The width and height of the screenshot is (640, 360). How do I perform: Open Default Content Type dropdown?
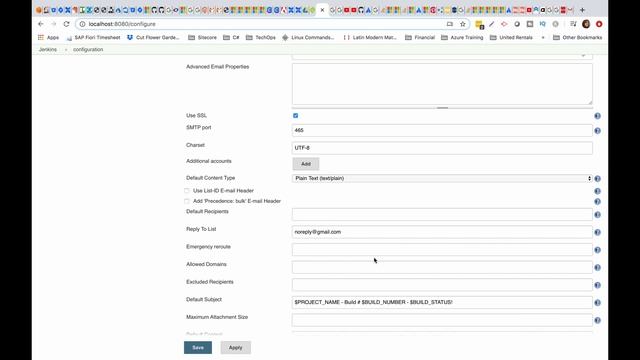pos(442,178)
